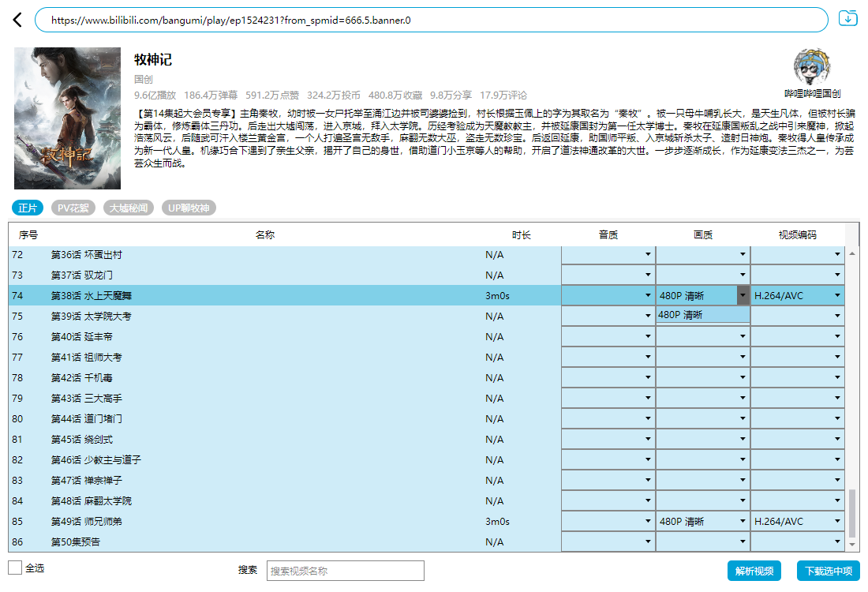Open the UP聊牧神 tab
This screenshot has width=868, height=592.
tap(189, 208)
